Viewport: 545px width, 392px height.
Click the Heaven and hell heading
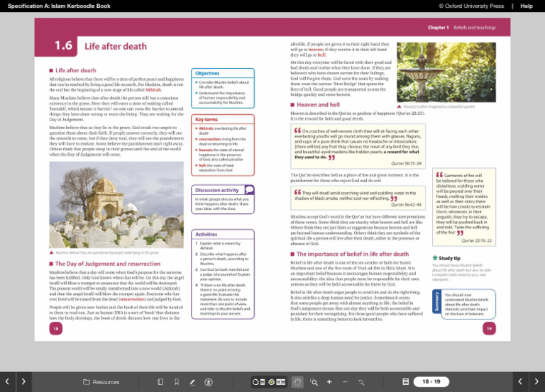[318, 104]
